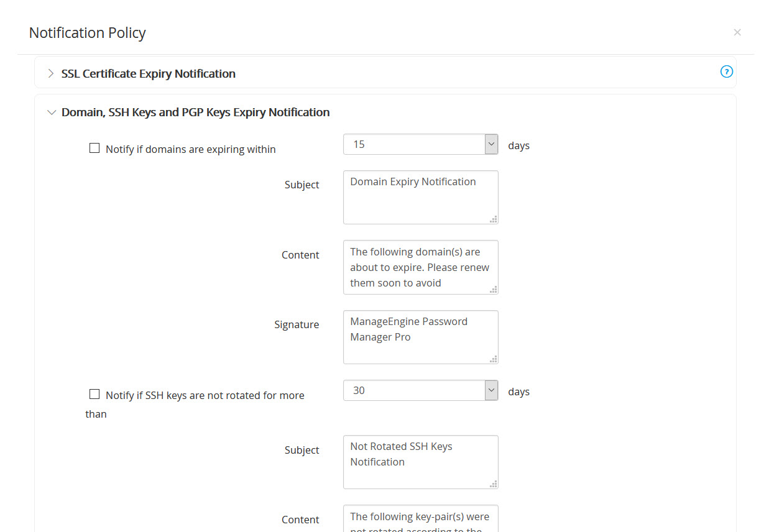Collapse the Domain, SSH Keys and PGP Keys chevron

pos(51,112)
